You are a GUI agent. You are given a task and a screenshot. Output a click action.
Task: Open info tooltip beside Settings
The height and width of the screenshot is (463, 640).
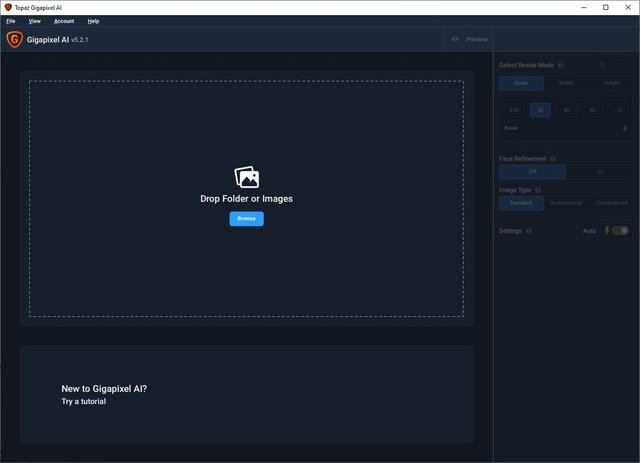tap(529, 231)
